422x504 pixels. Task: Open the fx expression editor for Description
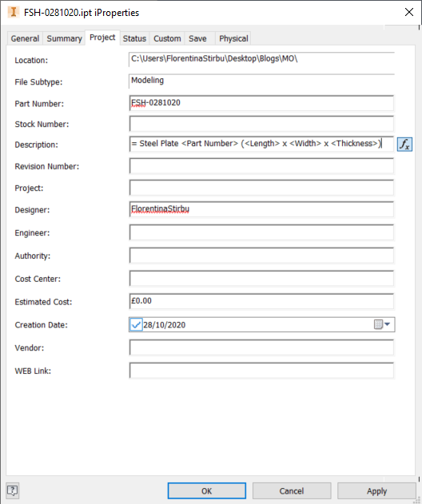[x=404, y=144]
